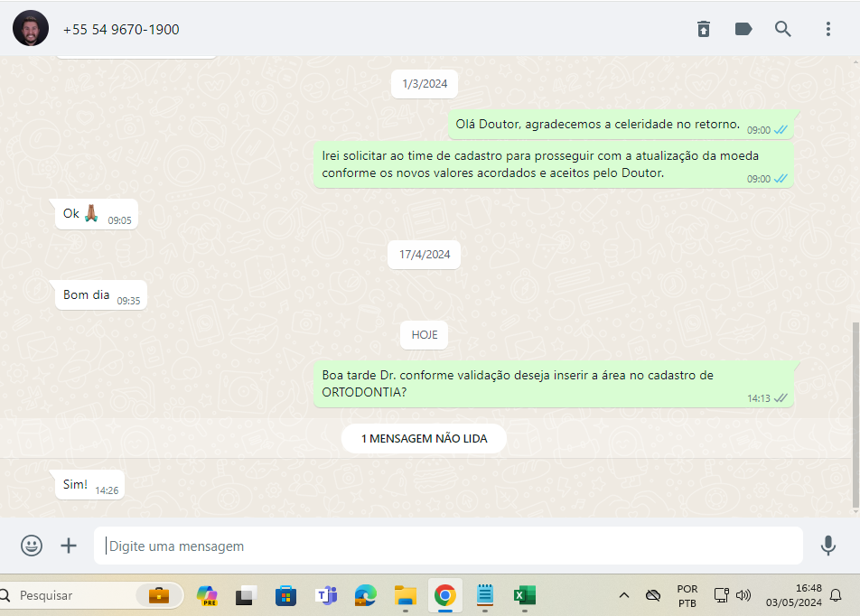Click the label tag icon in header
This screenshot has height=616, width=860.
[x=743, y=29]
